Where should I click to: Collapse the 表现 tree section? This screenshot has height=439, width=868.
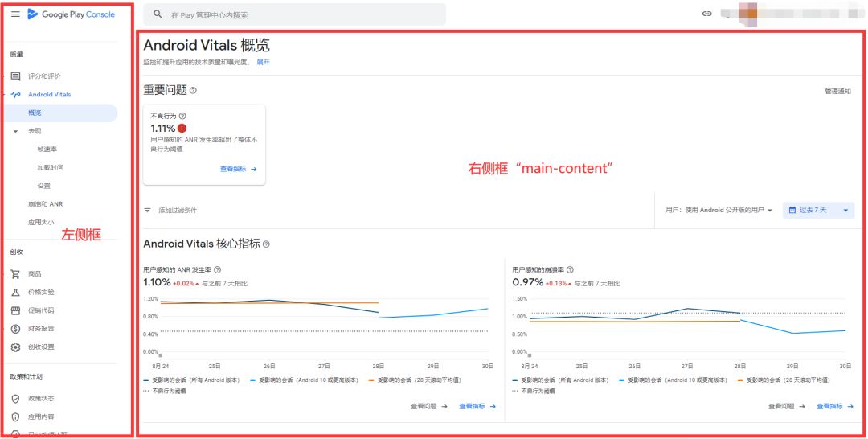click(x=15, y=131)
